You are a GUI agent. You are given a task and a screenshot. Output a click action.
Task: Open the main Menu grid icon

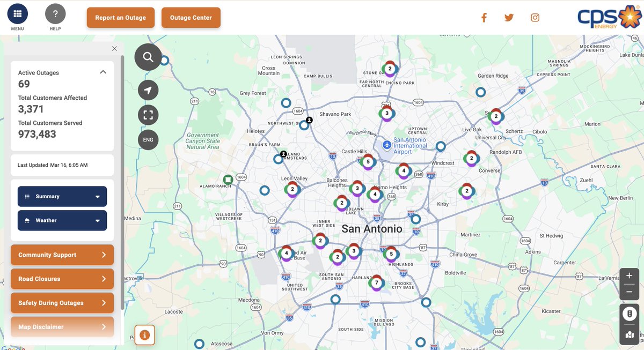[18, 13]
